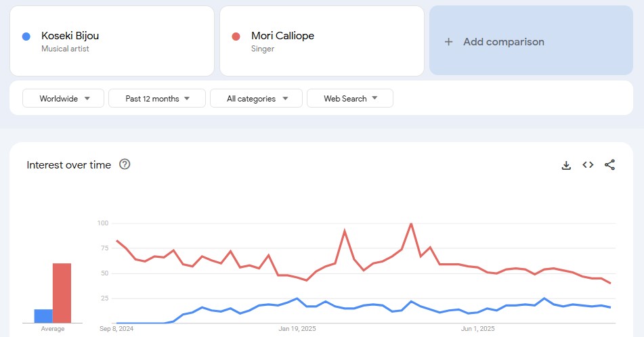Open the Interest over time help icon

[x=125, y=164]
